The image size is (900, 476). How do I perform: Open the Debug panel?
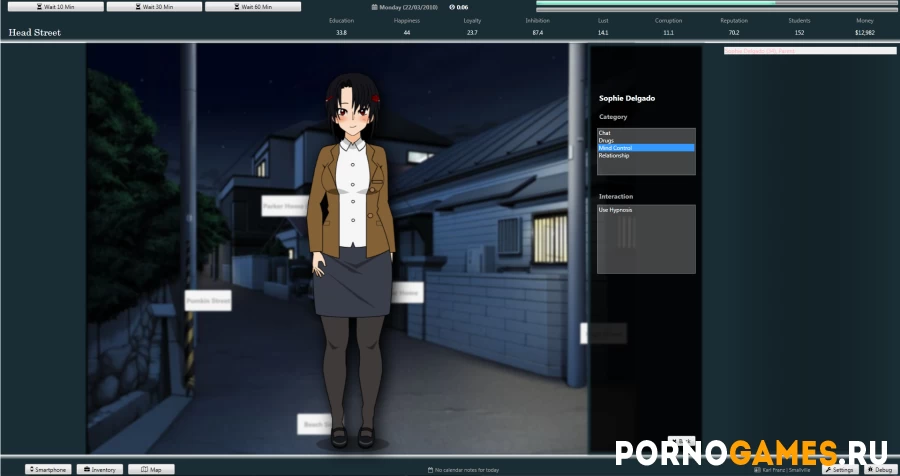click(880, 469)
